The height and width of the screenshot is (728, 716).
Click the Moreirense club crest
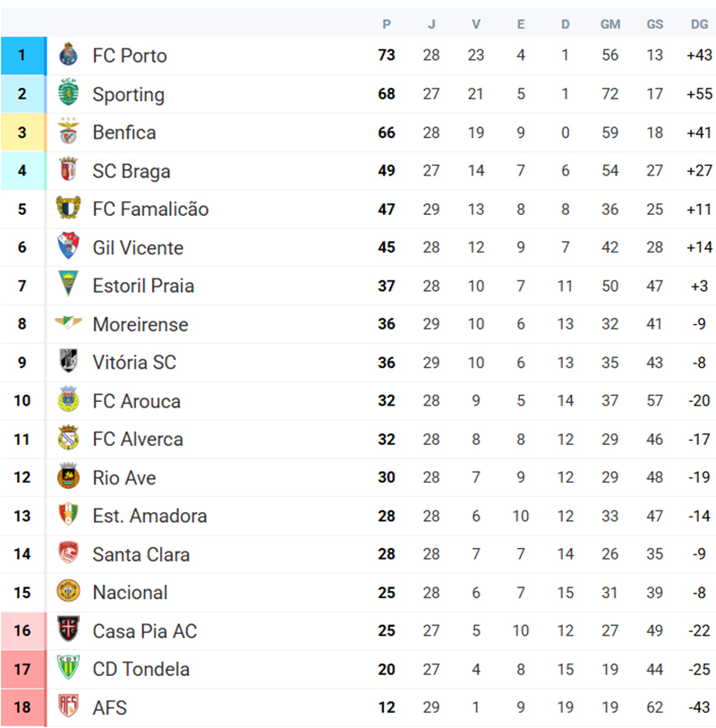pyautogui.click(x=68, y=323)
